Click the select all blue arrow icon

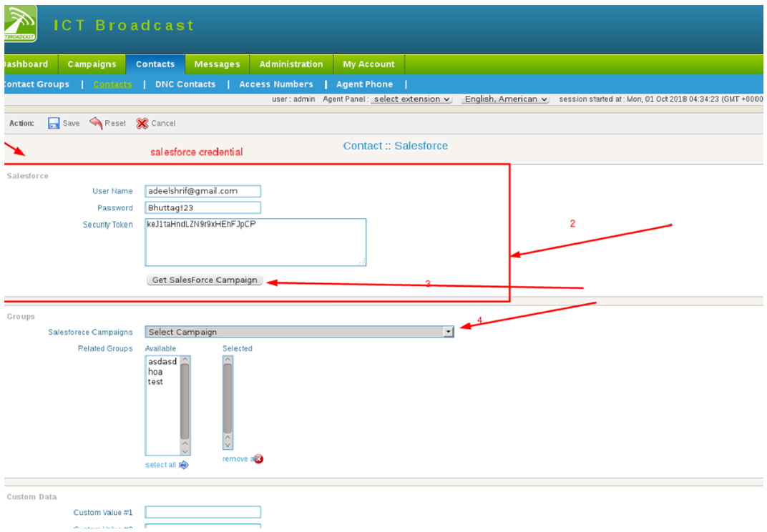(183, 465)
